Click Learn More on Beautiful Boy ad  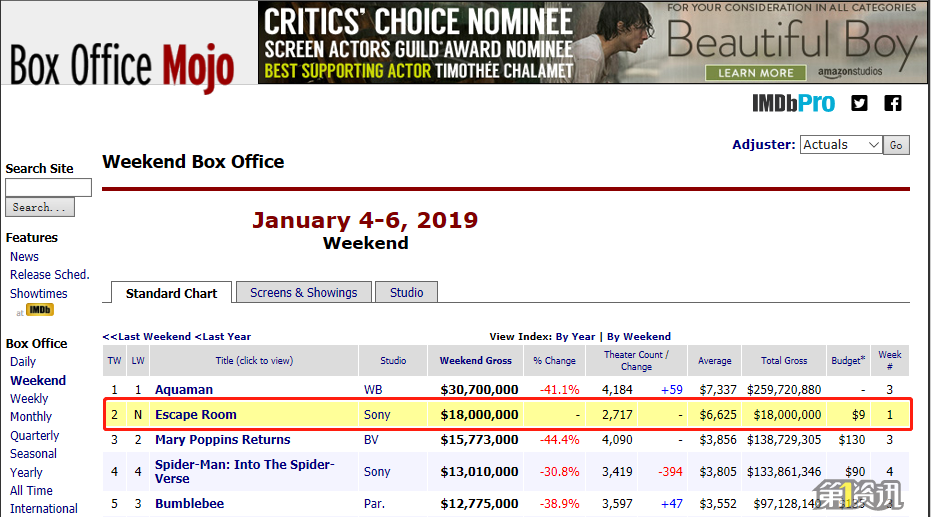pos(756,73)
